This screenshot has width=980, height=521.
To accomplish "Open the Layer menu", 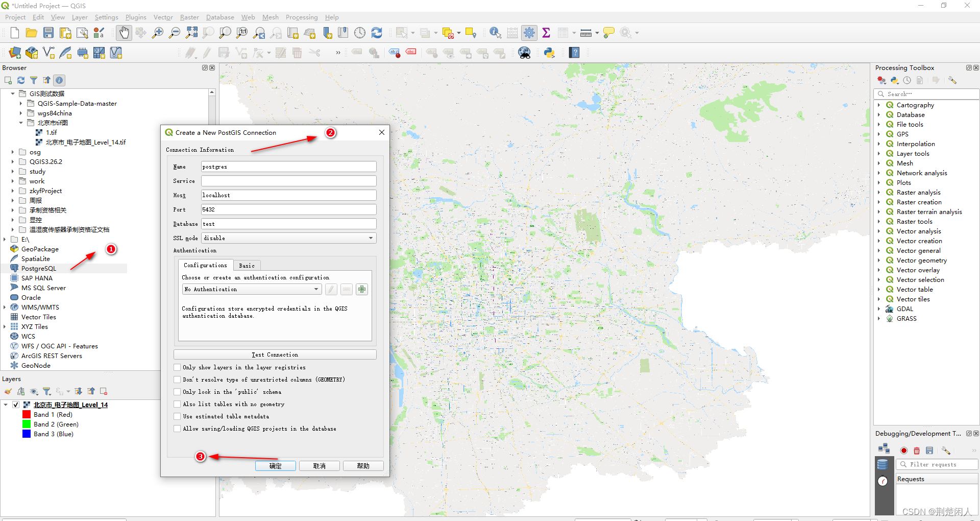I will pyautogui.click(x=80, y=17).
